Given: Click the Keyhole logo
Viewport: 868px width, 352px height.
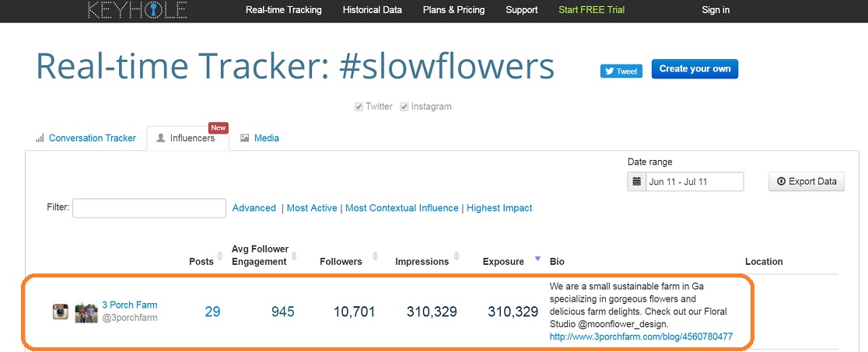Looking at the screenshot, I should coord(138,10).
